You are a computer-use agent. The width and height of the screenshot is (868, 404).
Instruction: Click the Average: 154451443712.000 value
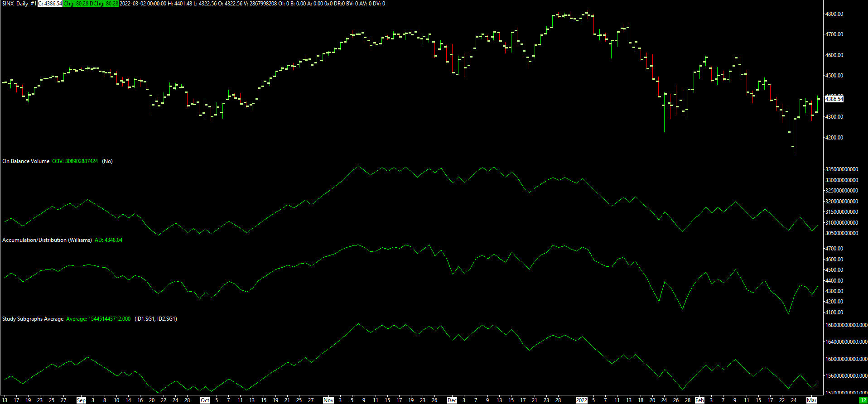click(98, 319)
